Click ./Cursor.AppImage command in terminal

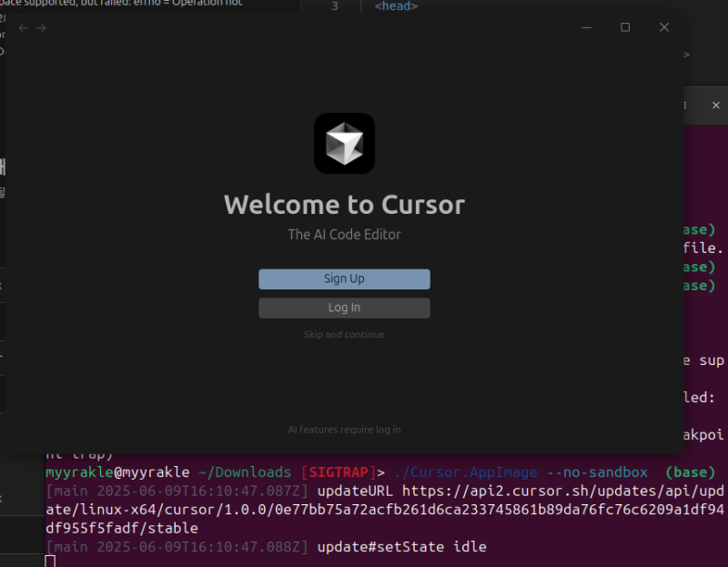pos(466,472)
